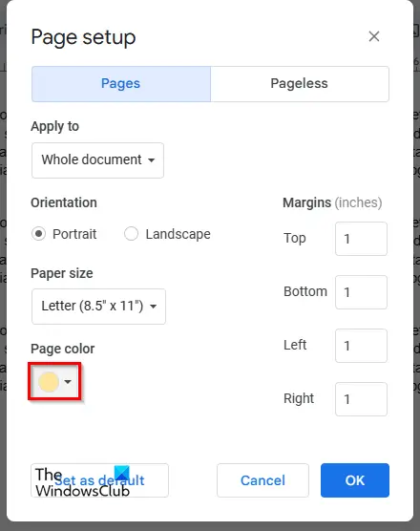Select the Portrait orientation radio button
This screenshot has width=420, height=531.
tap(38, 234)
